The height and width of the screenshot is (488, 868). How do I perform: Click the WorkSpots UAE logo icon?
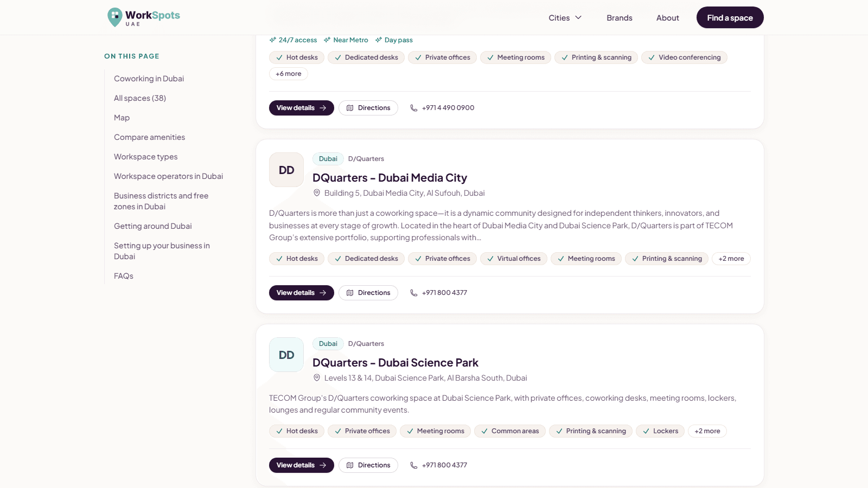pyautogui.click(x=114, y=17)
